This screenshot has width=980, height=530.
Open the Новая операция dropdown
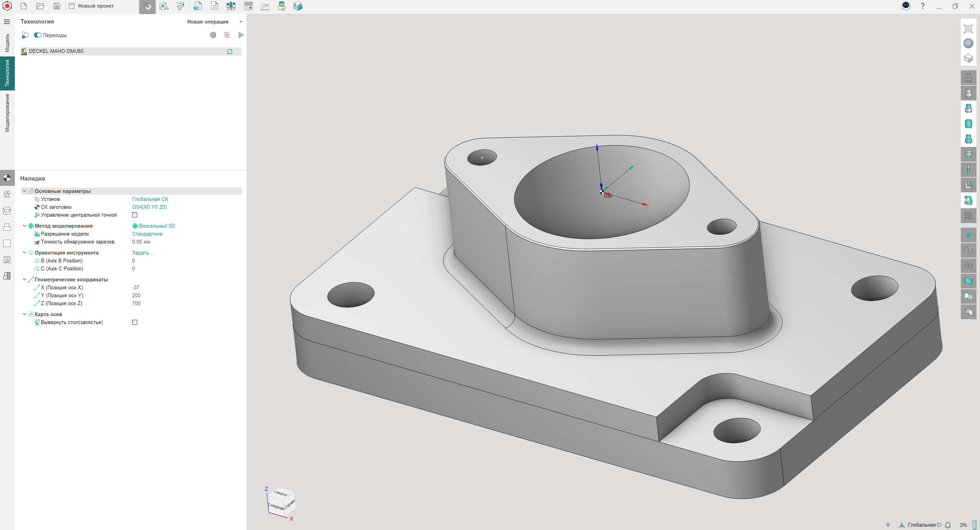(240, 22)
